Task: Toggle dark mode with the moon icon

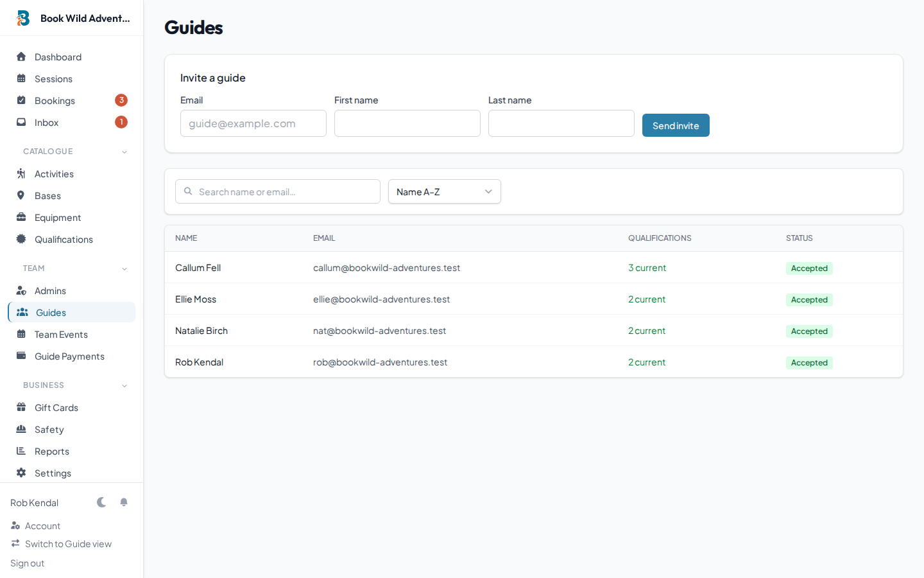Action: pyautogui.click(x=101, y=502)
